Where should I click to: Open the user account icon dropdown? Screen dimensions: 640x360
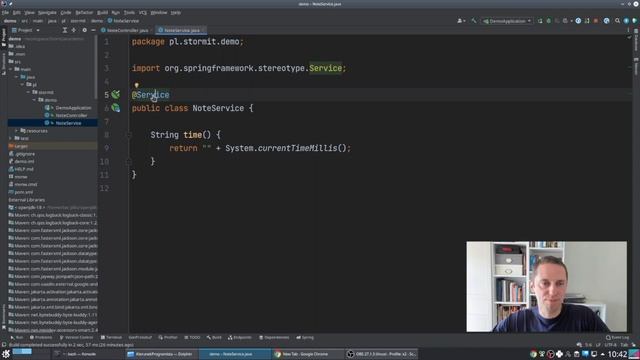pos(461,21)
